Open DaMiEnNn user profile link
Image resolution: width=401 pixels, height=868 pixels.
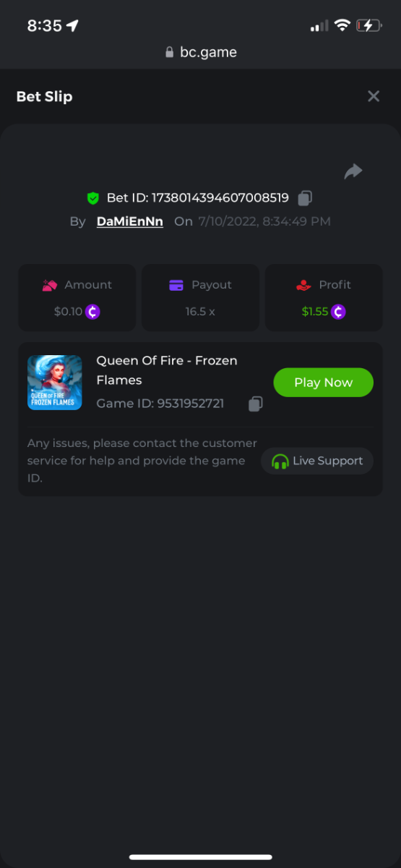130,221
